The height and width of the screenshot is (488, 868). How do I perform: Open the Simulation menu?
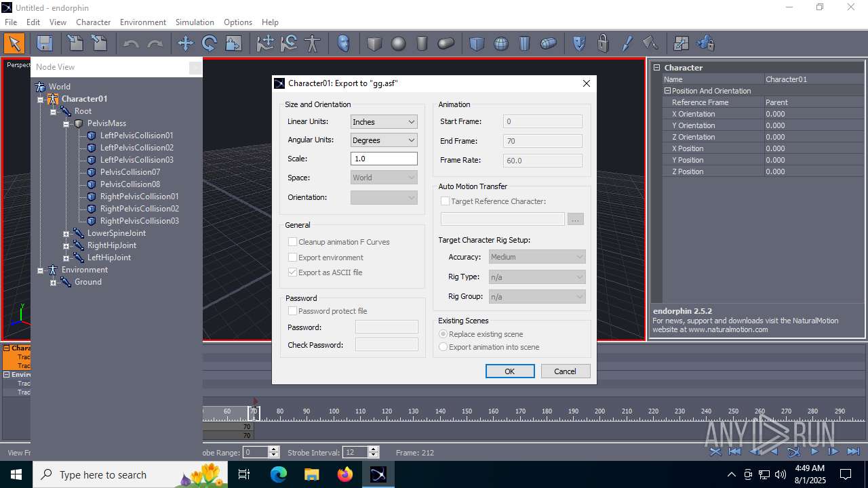click(x=195, y=22)
